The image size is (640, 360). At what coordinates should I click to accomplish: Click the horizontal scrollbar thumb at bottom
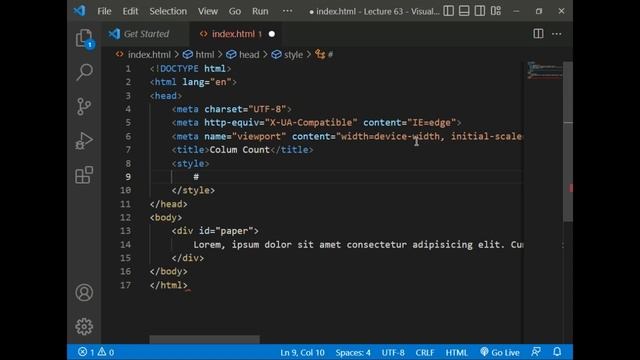click(204, 340)
